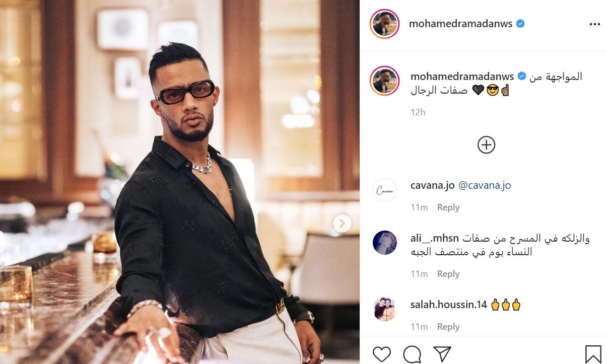The image size is (607, 364).
Task: Open the comment speech bubble icon
Action: [412, 353]
